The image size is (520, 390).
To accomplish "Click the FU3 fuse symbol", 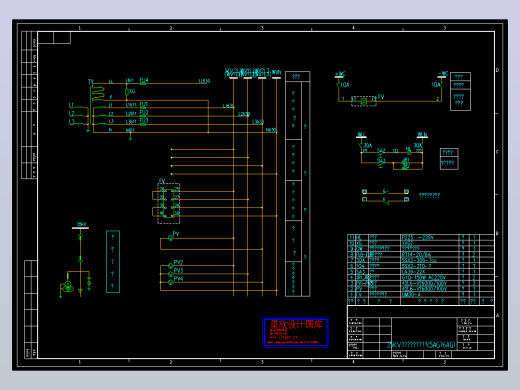I will [x=143, y=124].
